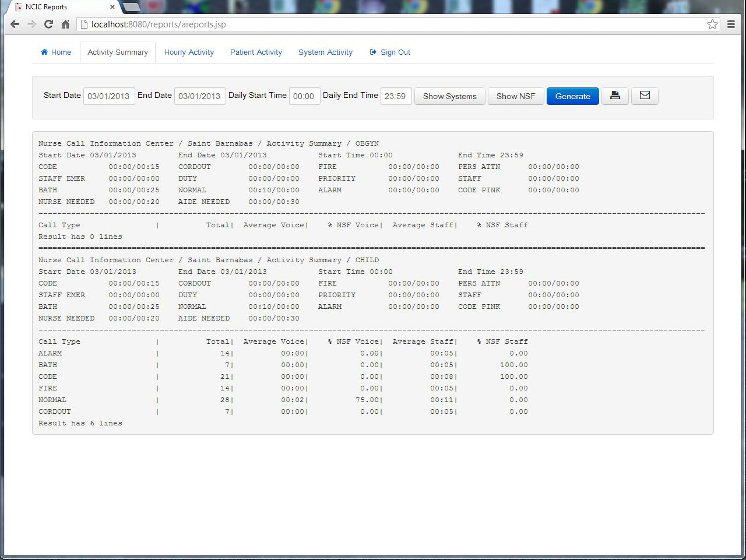The width and height of the screenshot is (746, 560).
Task: Click the browser forward arrow
Action: (x=31, y=24)
